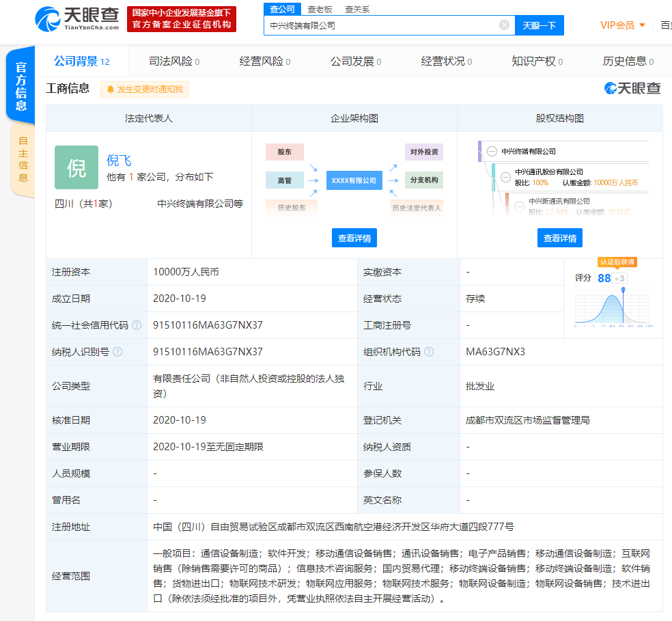Switch to the 自主信息 side panel
Screen dimensions: 672x621
23,157
